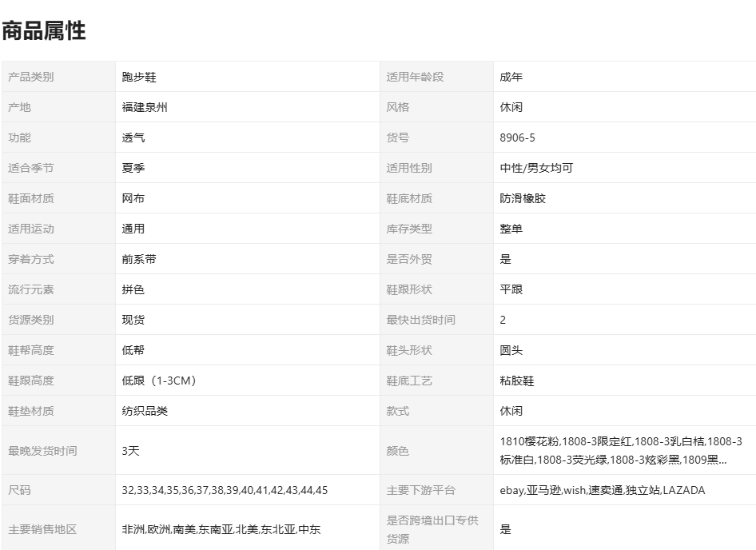The image size is (756, 550).
Task: Click the 防滑橡胶 sole material value
Action: tap(523, 198)
